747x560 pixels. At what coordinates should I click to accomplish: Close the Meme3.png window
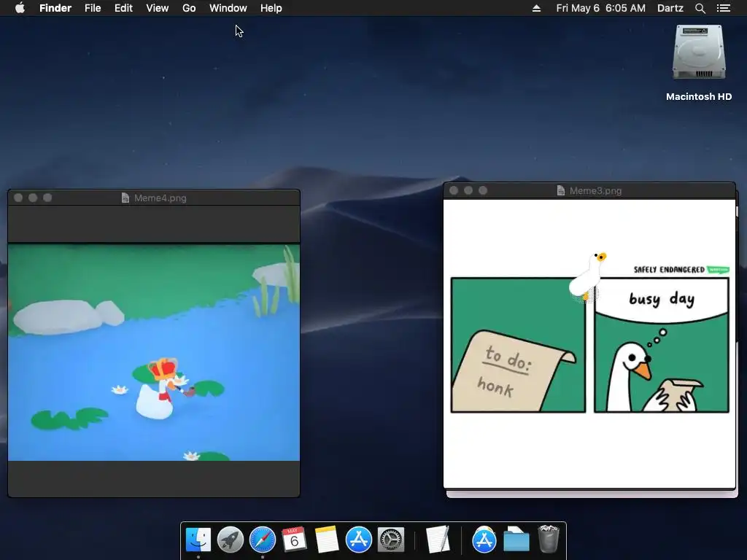(454, 190)
